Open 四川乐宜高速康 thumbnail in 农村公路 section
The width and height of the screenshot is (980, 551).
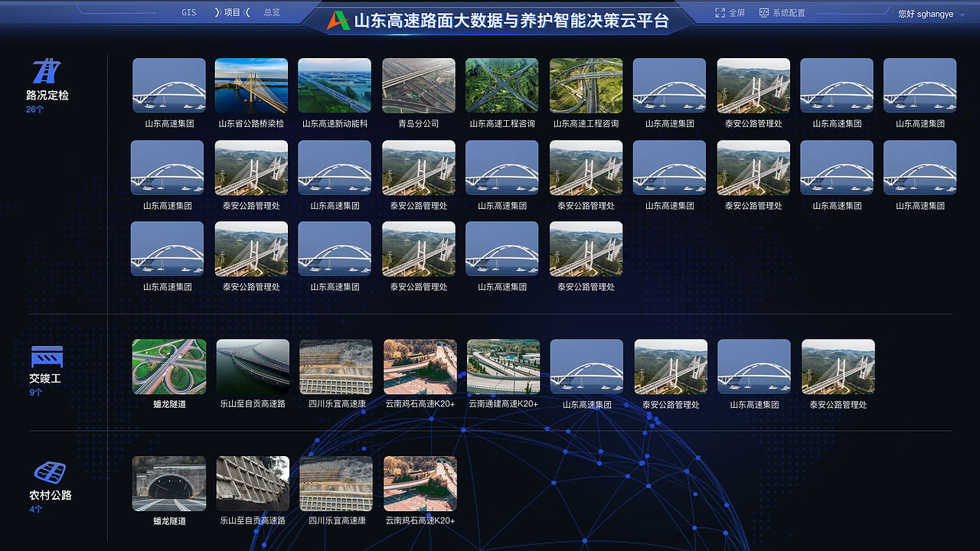pyautogui.click(x=336, y=484)
